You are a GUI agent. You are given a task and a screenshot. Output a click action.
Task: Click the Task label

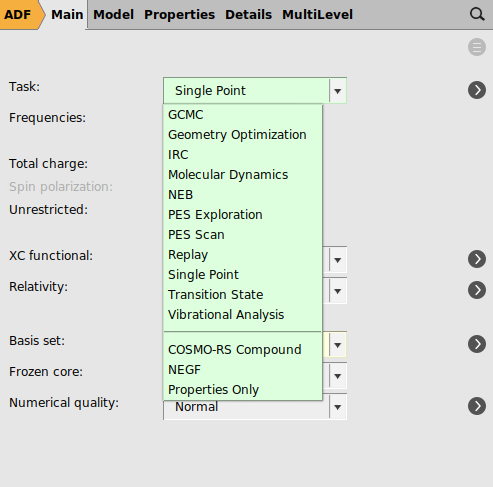click(24, 87)
